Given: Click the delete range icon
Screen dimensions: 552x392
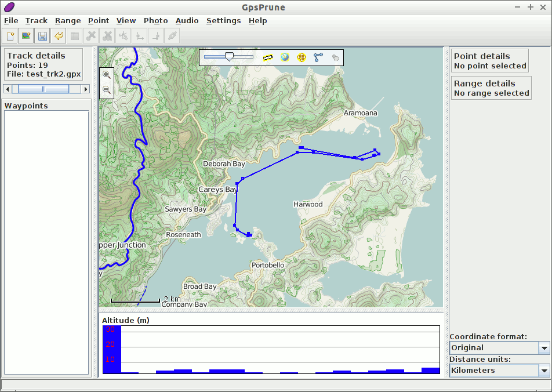Looking at the screenshot, I should [x=107, y=36].
